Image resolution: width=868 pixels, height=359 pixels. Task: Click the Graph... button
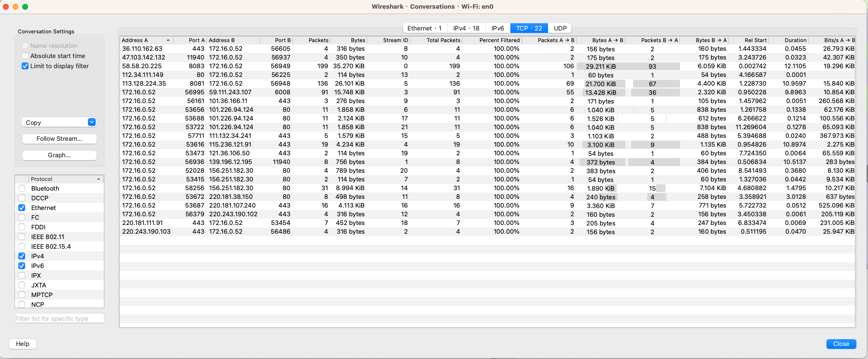pos(59,155)
